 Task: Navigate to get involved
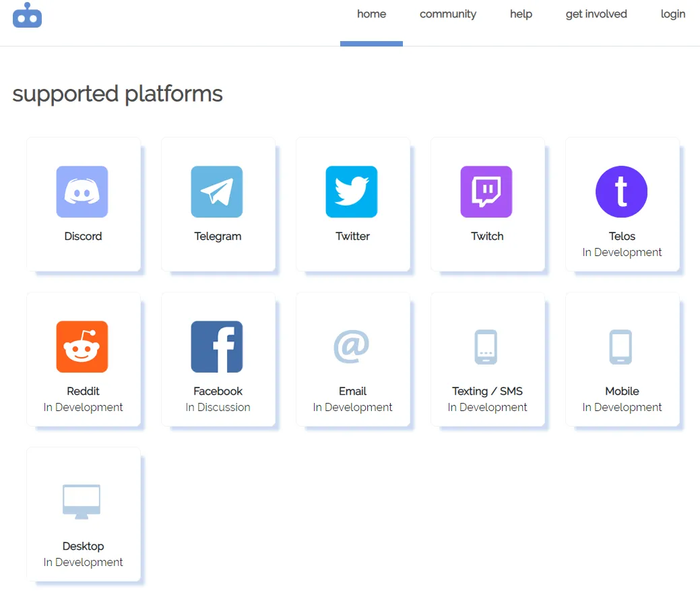click(x=596, y=14)
